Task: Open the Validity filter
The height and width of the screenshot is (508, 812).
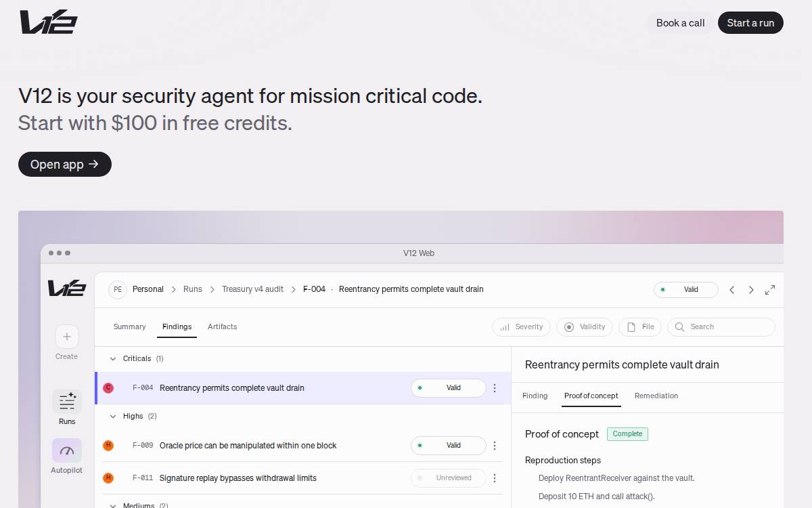Action: point(585,327)
